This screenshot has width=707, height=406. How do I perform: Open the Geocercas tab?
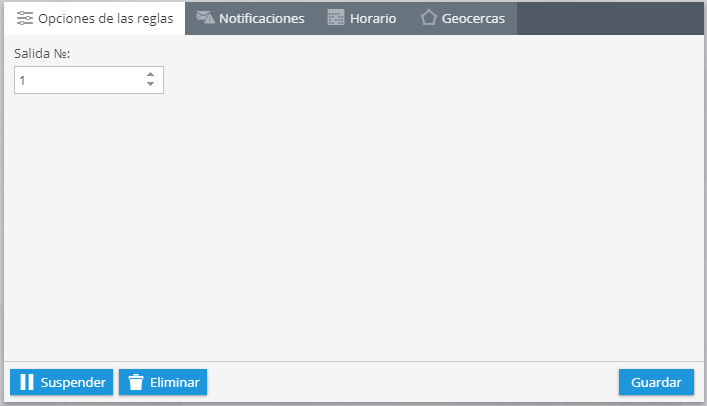point(463,18)
